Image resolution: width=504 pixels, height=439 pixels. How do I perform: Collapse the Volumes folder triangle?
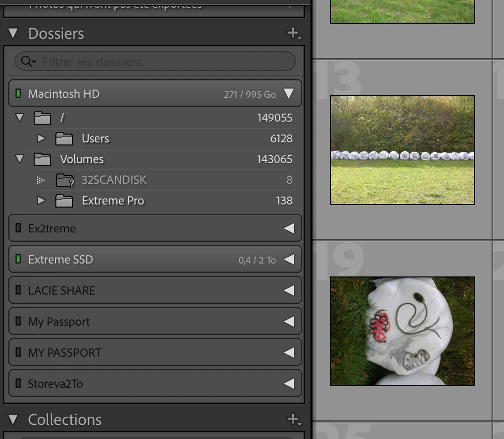click(x=20, y=159)
